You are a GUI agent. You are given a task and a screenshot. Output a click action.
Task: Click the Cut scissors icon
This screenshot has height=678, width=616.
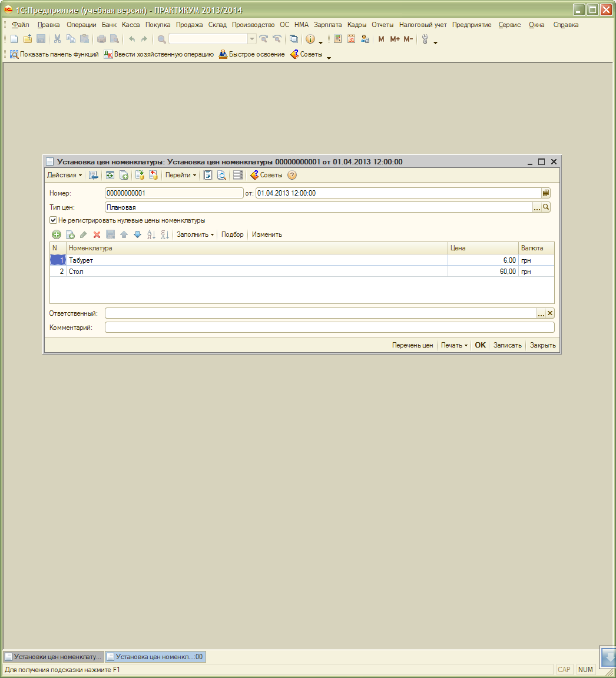pyautogui.click(x=57, y=39)
